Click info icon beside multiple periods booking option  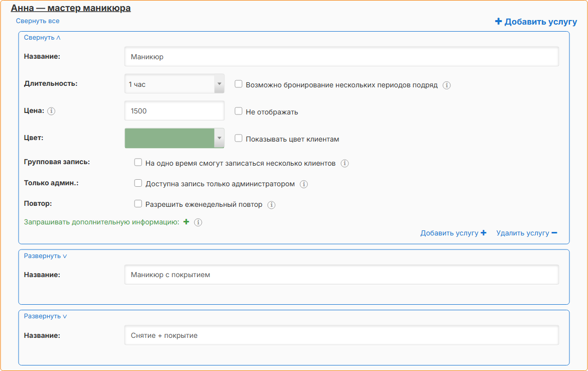[x=446, y=85]
